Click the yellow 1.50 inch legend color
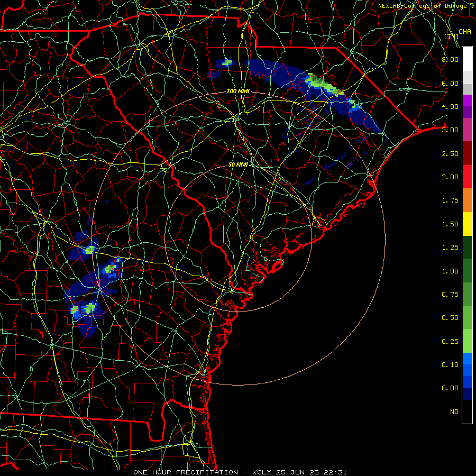 467,224
